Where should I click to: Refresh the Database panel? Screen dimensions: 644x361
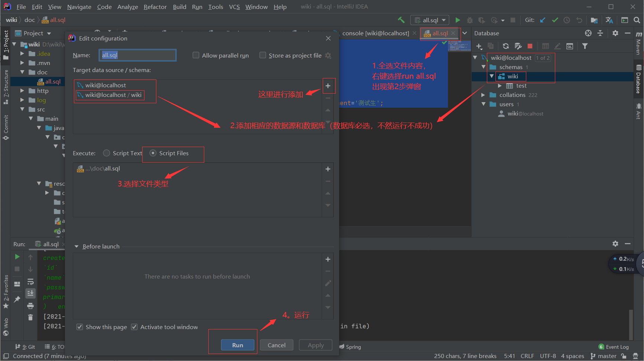click(506, 46)
